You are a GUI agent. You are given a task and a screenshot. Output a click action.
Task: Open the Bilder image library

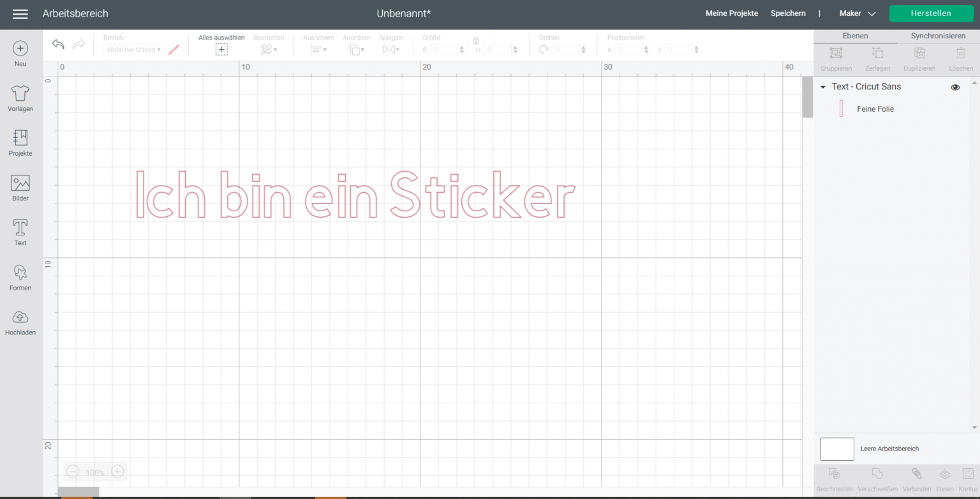tap(20, 187)
